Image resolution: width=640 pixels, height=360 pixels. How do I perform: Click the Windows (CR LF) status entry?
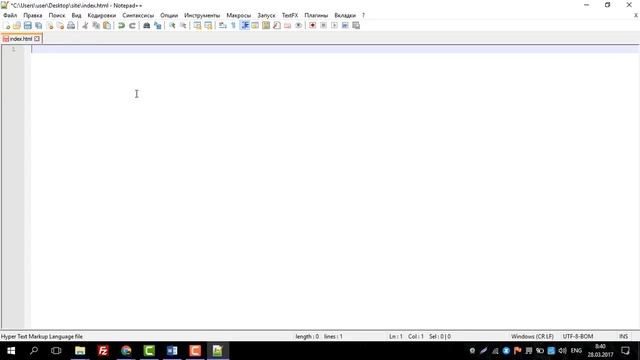[532, 336]
